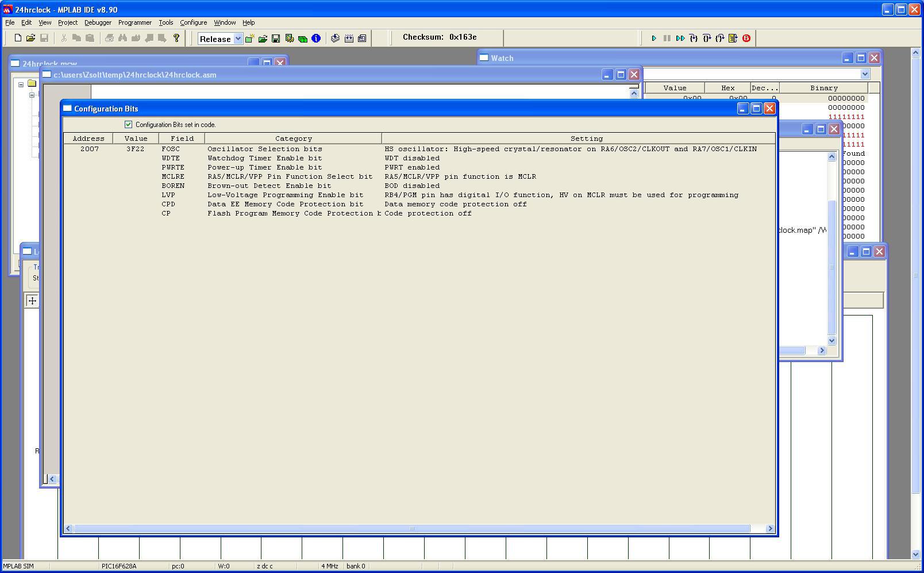Open the Watch window symbol dropdown
The width and height of the screenshot is (924, 573).
[x=865, y=74]
